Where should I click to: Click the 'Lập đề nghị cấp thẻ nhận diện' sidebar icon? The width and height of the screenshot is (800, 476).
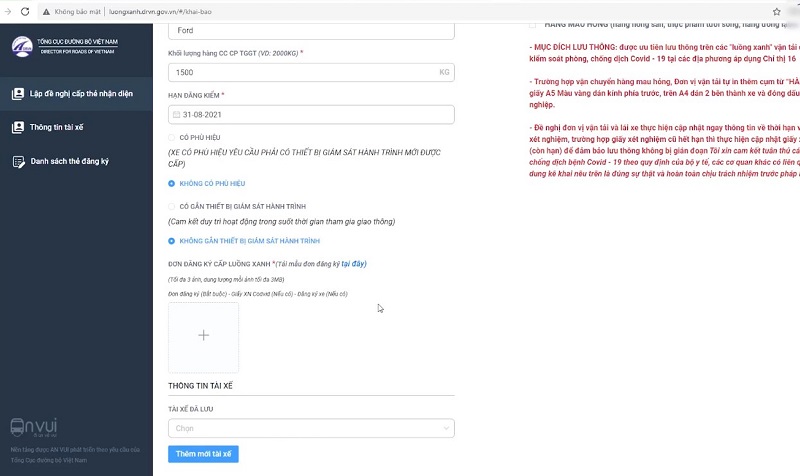(x=17, y=94)
